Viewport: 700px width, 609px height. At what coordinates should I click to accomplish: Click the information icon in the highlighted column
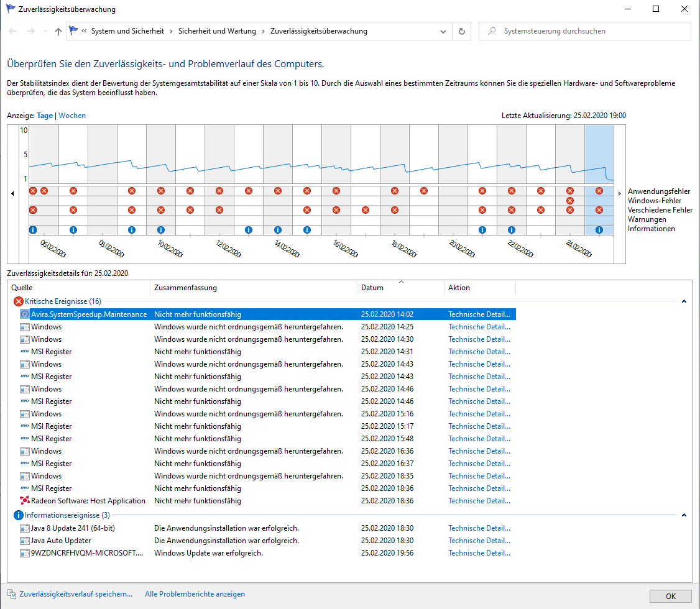[599, 230]
